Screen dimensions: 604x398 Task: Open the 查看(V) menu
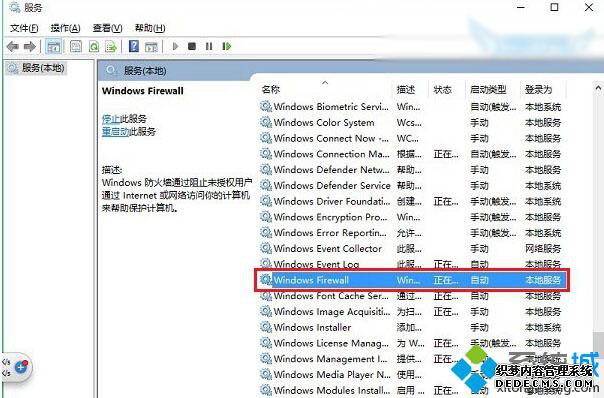coord(107,28)
